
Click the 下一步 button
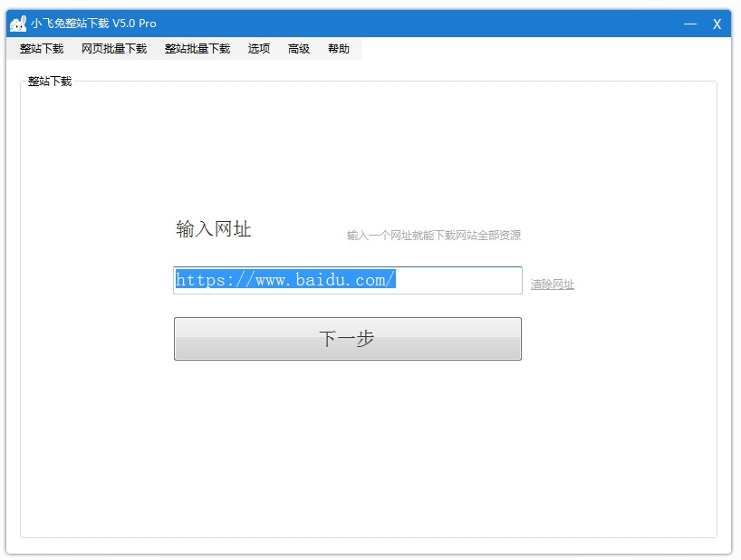(x=348, y=339)
